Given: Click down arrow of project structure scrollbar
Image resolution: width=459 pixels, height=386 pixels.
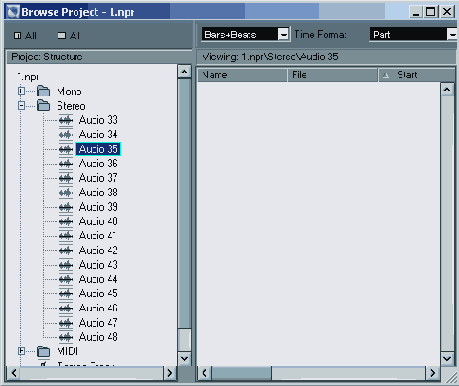Looking at the screenshot, I should coord(184,359).
